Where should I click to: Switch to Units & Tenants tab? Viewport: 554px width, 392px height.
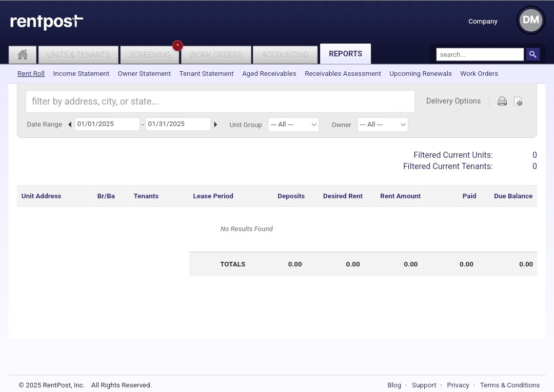click(x=78, y=55)
